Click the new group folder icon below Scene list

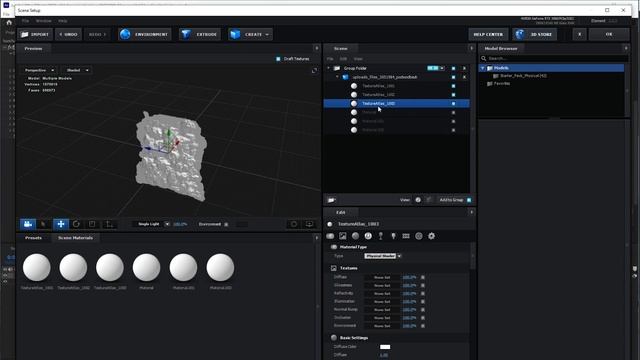pyautogui.click(x=331, y=200)
